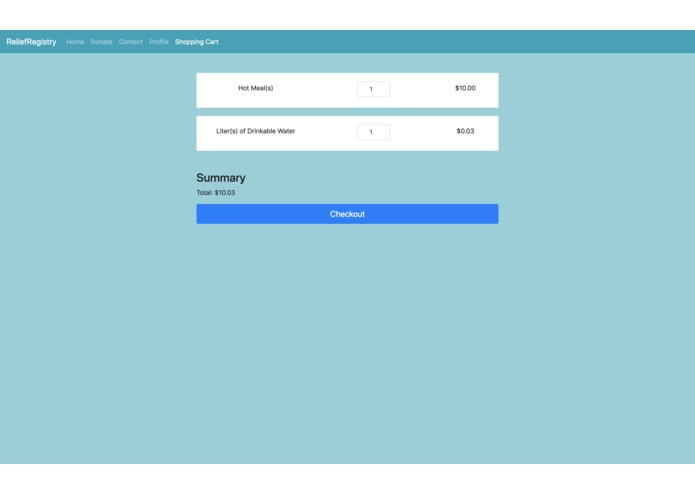Open the Donate nav link
The width and height of the screenshot is (695, 494).
[x=102, y=42]
